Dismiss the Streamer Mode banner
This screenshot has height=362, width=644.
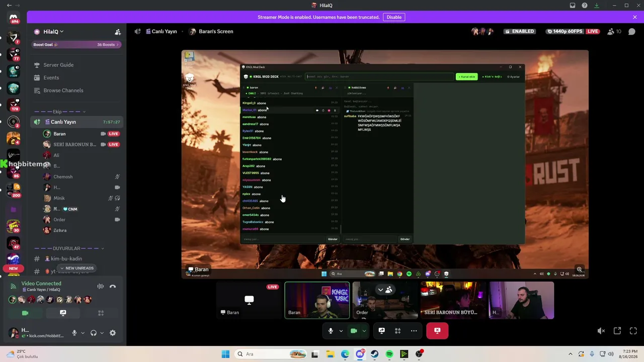point(635,17)
